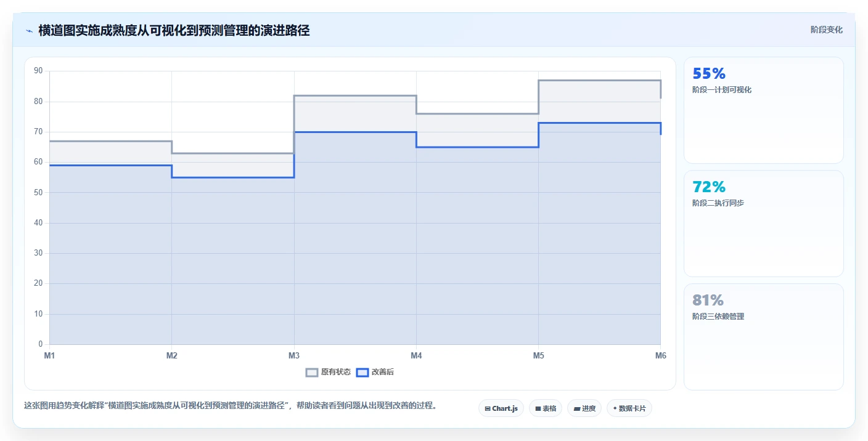Click the 55% value on the first card
This screenshot has width=868, height=441.
click(x=709, y=74)
